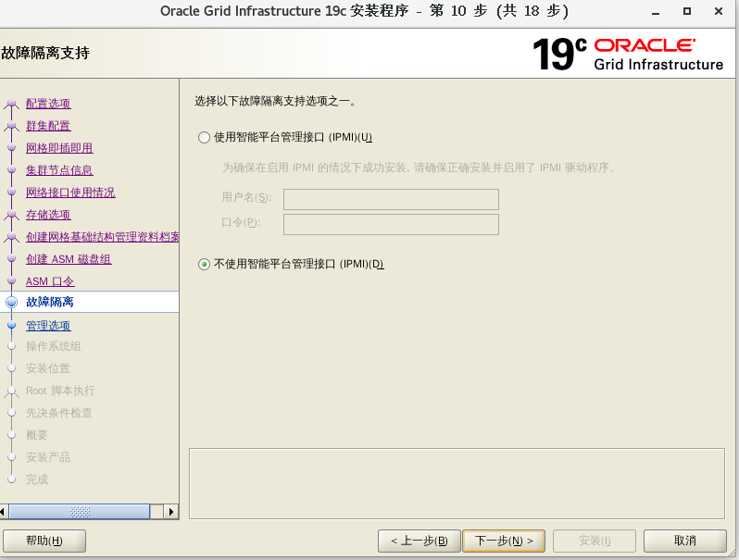This screenshot has height=560, width=739.
Task: Proceed with the 下一步(N) button
Action: (504, 541)
